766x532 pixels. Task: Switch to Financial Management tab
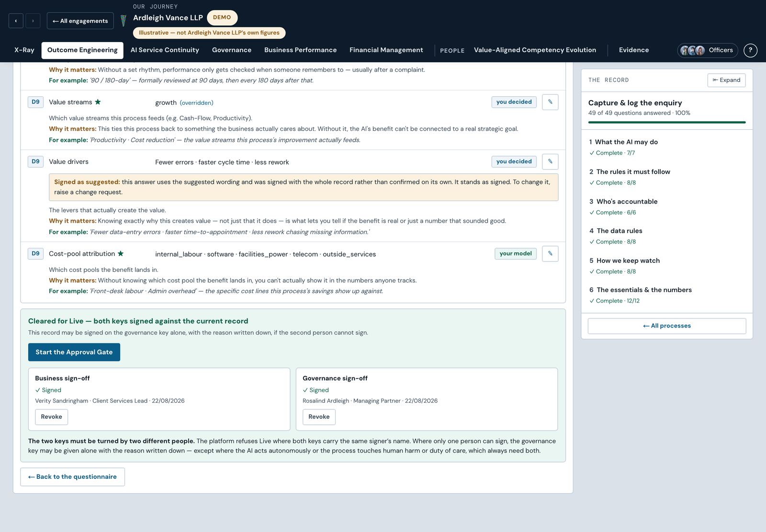coord(386,50)
